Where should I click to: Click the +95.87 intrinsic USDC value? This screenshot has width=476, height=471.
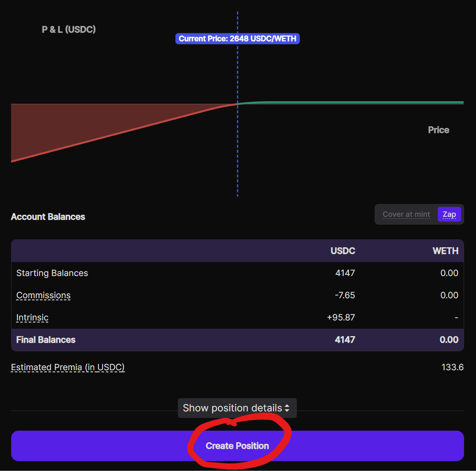(341, 318)
